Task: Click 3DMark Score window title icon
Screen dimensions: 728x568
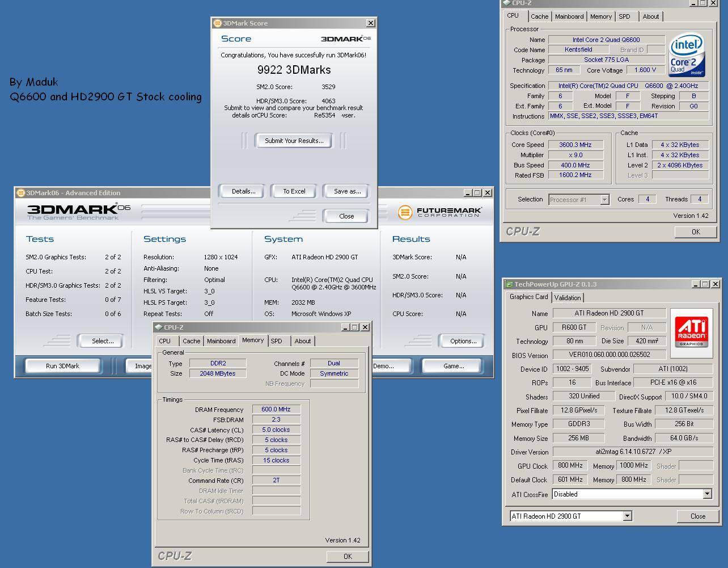Action: point(217,23)
